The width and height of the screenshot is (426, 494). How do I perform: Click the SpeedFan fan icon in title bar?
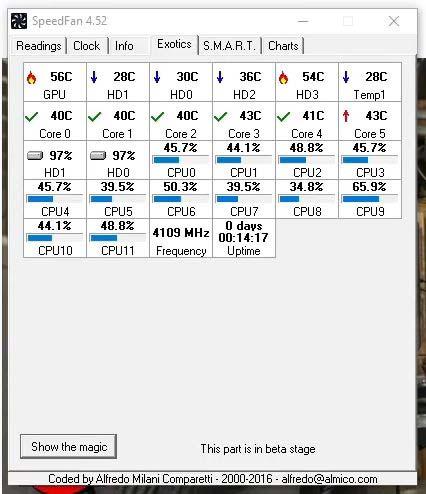click(x=19, y=21)
